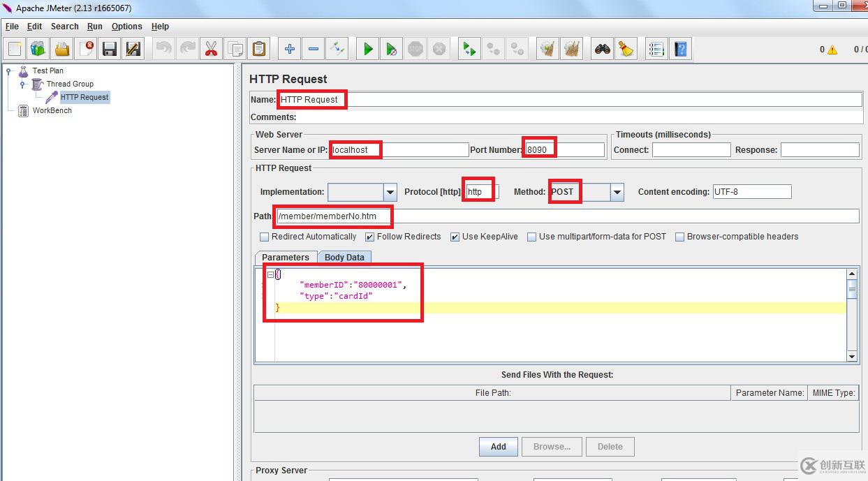Save test plan as new file

tap(133, 49)
